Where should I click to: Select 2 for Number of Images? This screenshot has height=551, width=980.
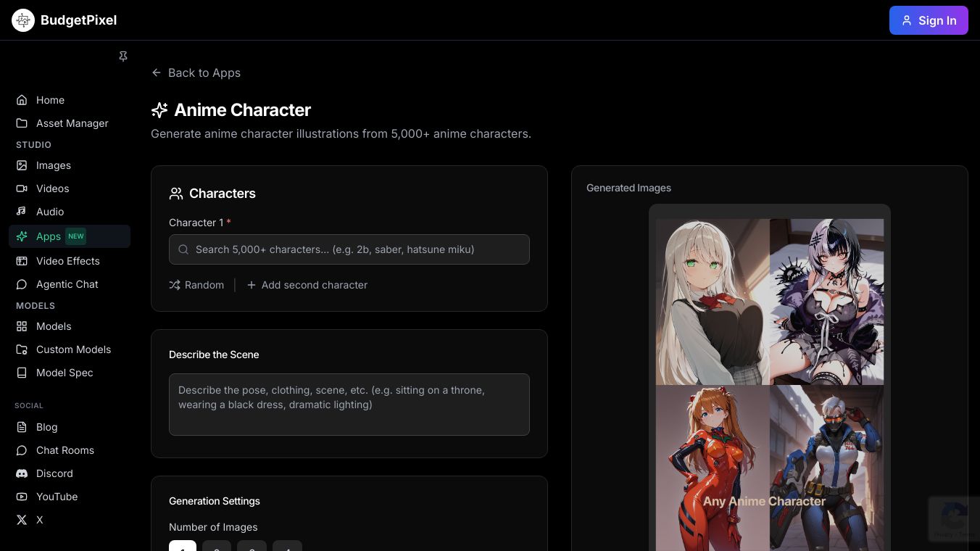217,549
